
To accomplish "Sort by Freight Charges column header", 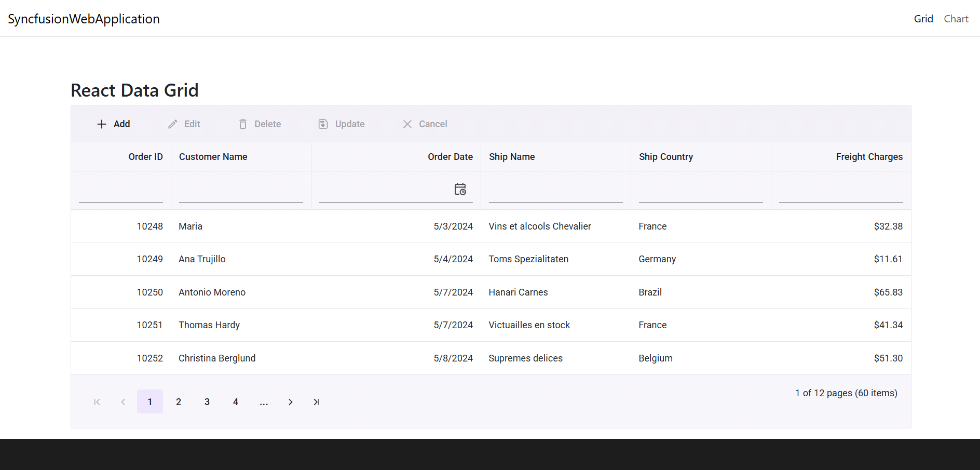I will 869,157.
